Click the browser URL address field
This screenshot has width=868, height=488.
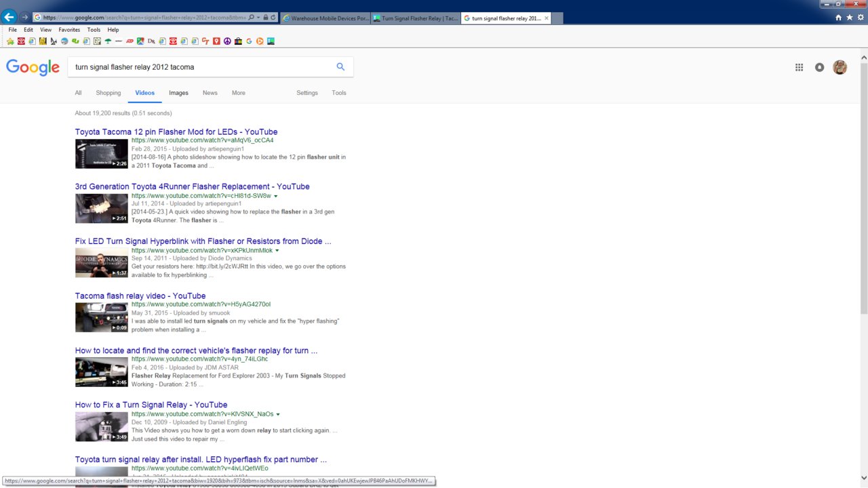tap(139, 17)
